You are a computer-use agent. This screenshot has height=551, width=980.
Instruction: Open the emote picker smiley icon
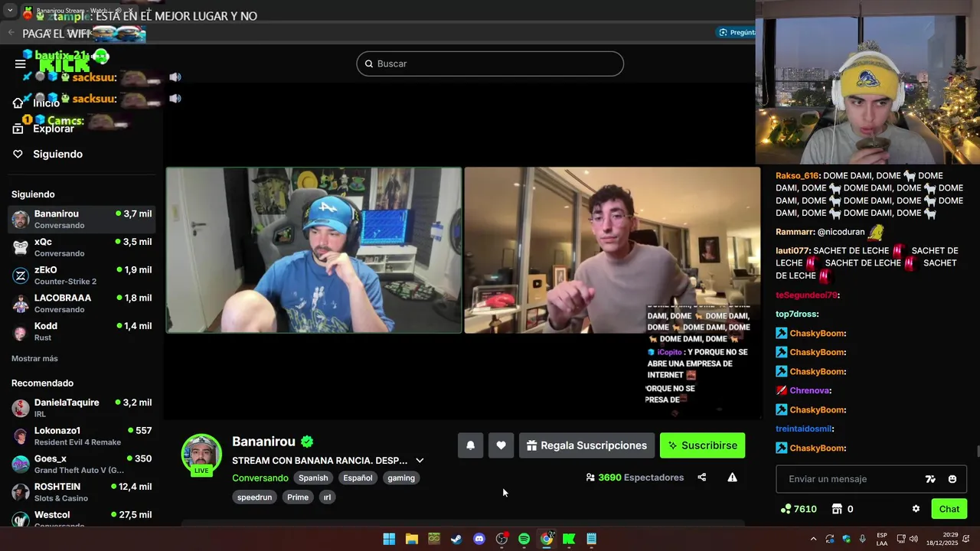(952, 479)
